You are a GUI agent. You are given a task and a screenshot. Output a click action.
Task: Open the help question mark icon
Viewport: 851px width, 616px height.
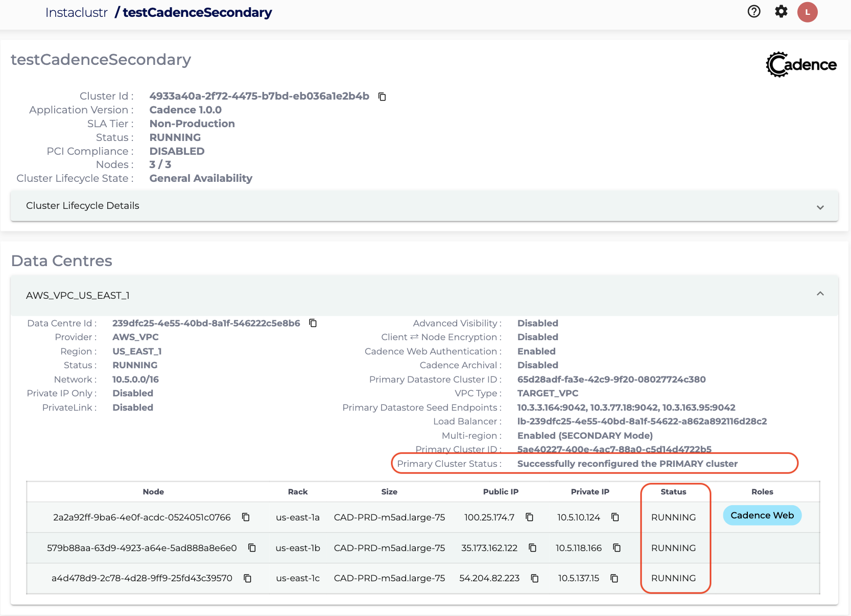click(754, 12)
